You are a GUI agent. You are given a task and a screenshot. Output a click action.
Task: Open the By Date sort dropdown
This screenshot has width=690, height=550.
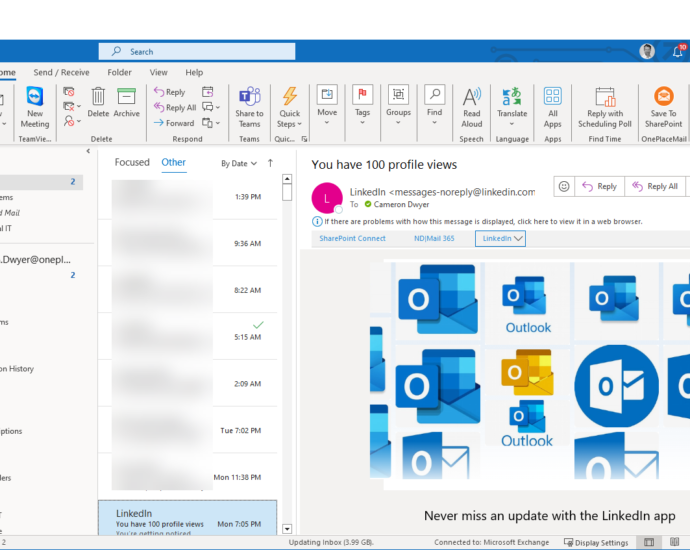(x=239, y=163)
